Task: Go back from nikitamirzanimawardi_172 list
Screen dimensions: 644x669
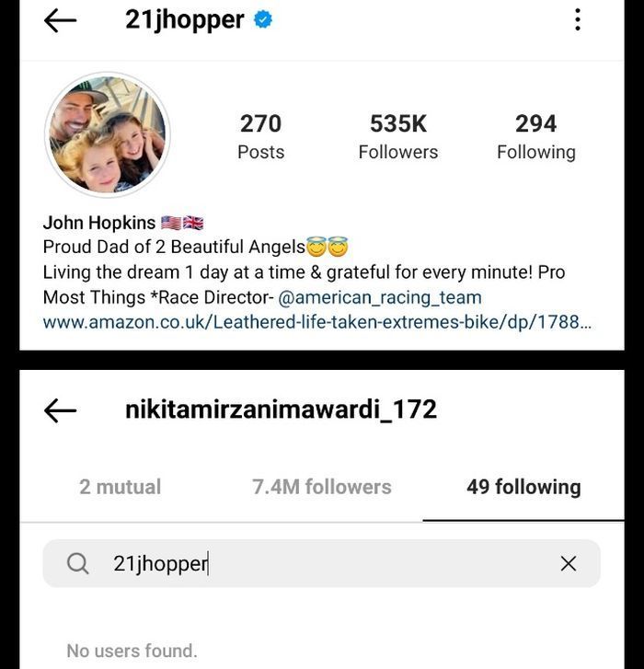Action: click(x=60, y=410)
